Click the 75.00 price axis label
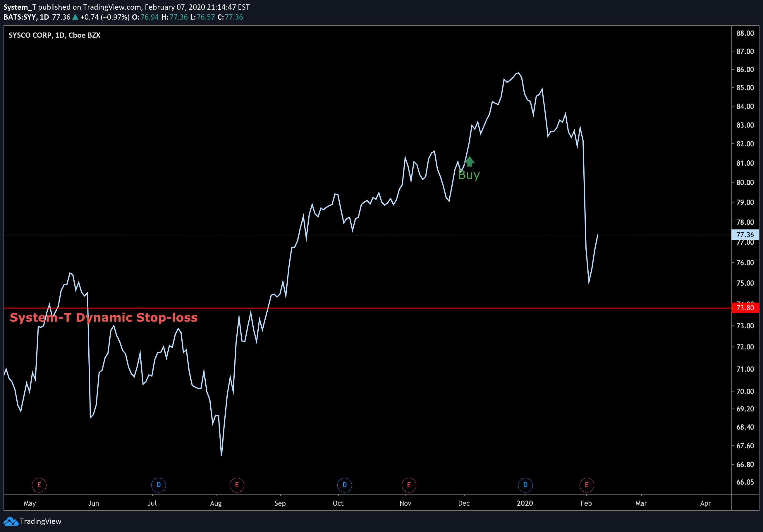This screenshot has width=763, height=532. (745, 283)
